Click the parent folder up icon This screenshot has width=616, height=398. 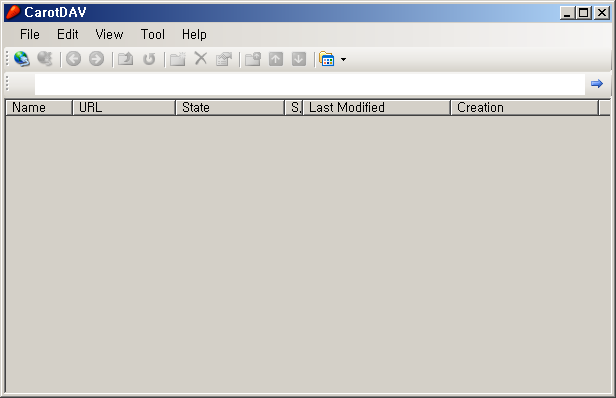pos(126,59)
